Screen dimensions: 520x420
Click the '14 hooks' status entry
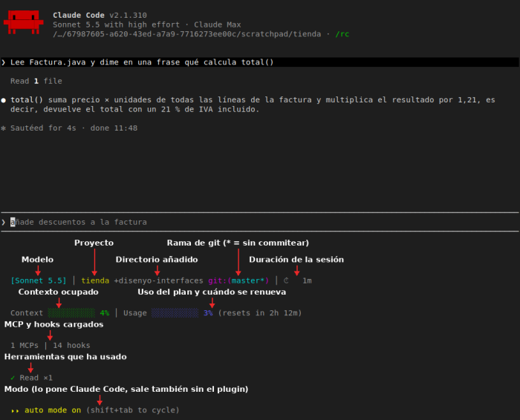pos(71,346)
